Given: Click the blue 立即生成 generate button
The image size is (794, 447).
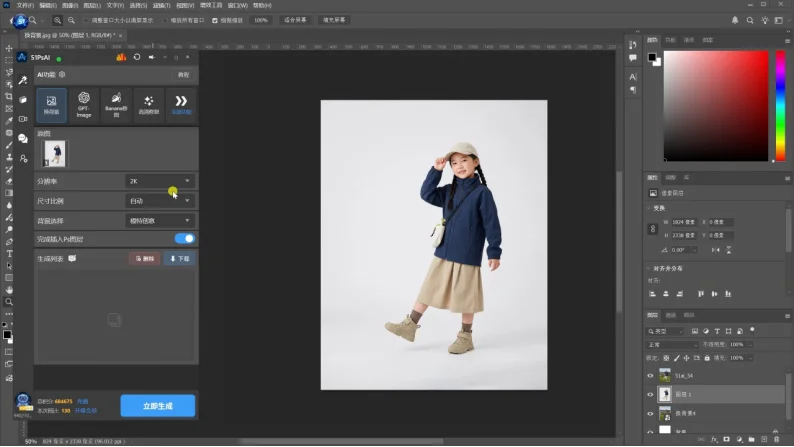Looking at the screenshot, I should pos(157,406).
